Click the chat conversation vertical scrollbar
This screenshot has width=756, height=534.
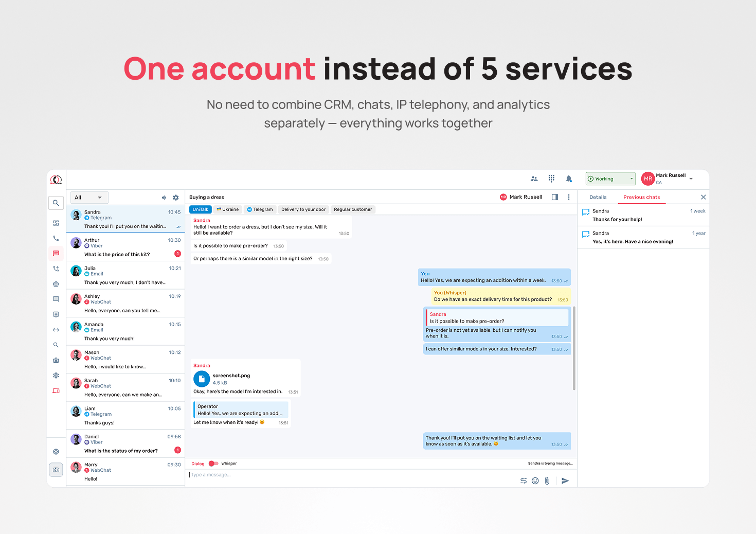[574, 348]
